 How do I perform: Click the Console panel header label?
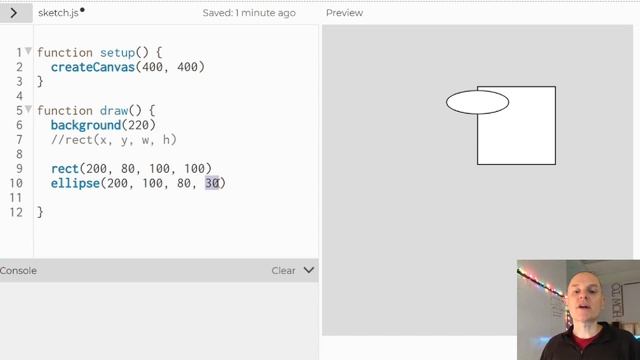pos(18,271)
